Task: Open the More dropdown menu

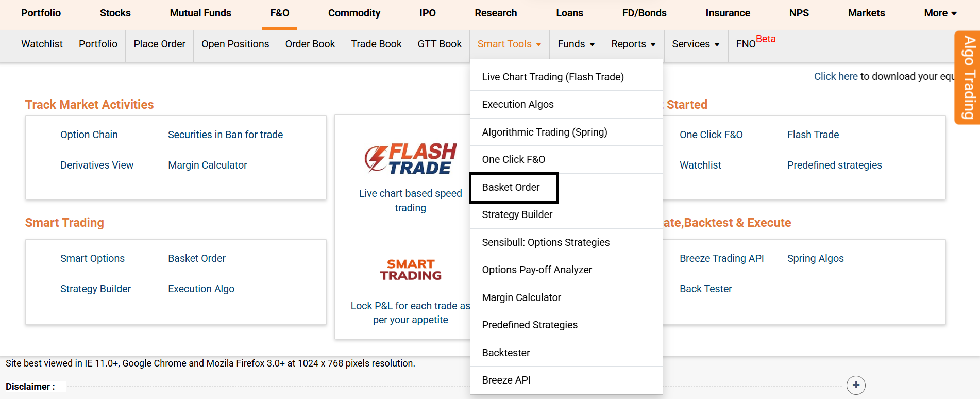Action: point(940,13)
